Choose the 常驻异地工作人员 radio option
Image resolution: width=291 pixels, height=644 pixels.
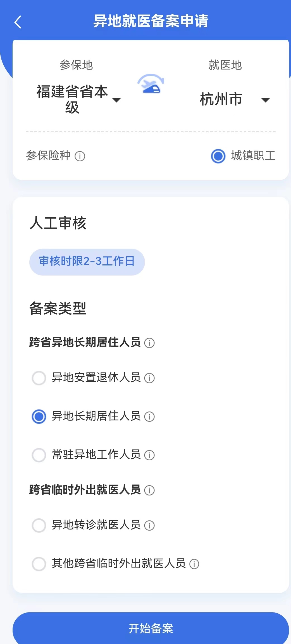pyautogui.click(x=39, y=455)
